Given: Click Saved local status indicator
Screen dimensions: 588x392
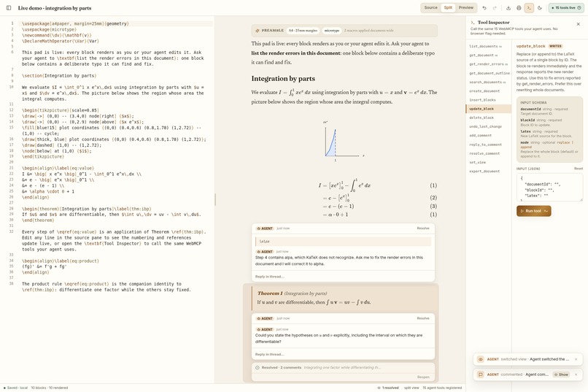Looking at the screenshot, I should pyautogui.click(x=15, y=388).
